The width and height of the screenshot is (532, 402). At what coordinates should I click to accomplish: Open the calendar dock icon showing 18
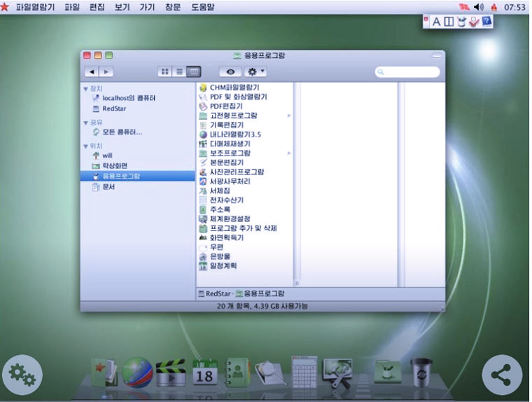[204, 373]
